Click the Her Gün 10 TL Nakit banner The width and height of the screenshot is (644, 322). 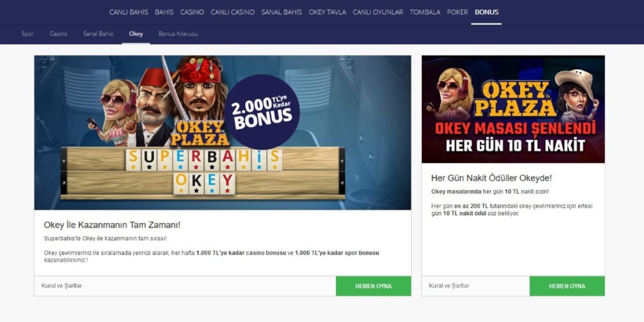point(513,109)
